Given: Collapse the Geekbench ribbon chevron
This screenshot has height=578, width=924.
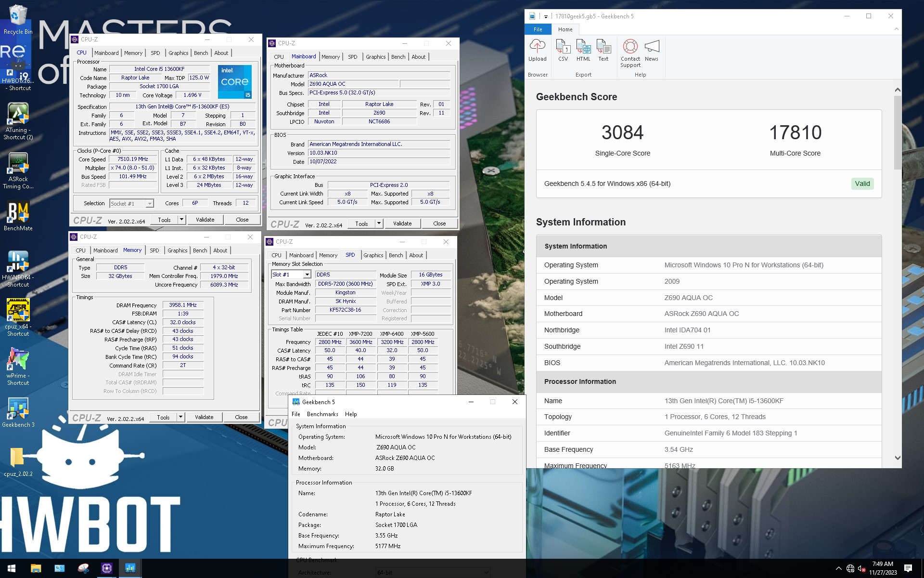Looking at the screenshot, I should pos(896,29).
